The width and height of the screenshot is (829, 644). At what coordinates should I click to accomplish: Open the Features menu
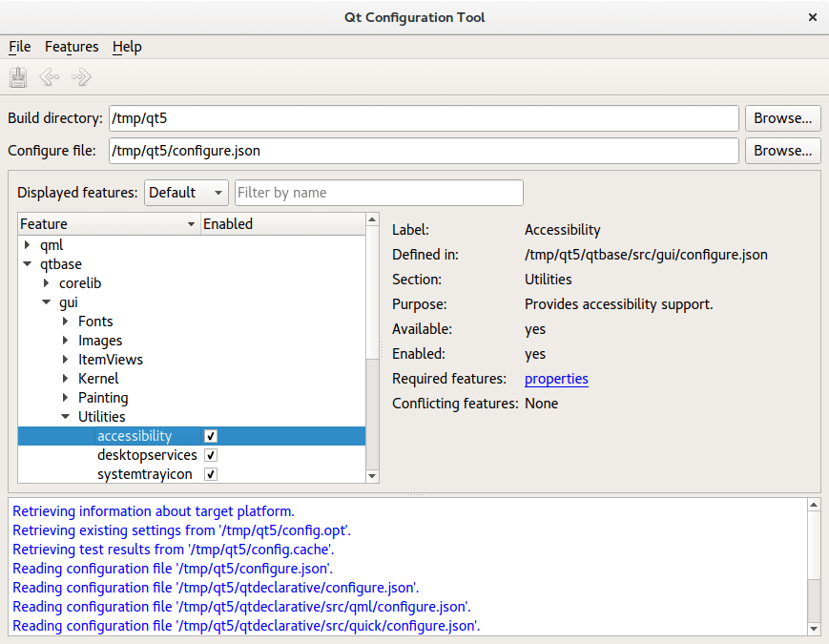click(x=72, y=47)
